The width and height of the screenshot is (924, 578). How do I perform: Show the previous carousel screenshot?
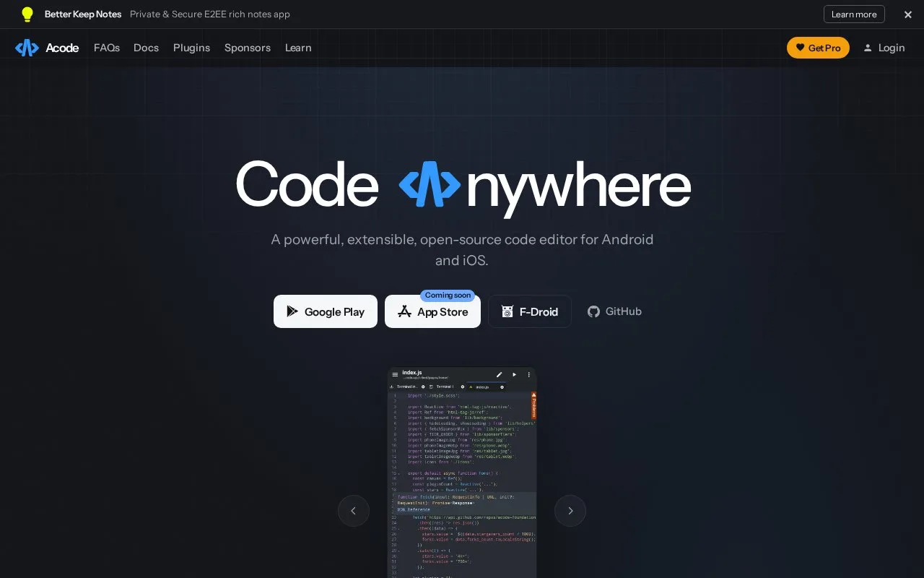[x=354, y=511]
